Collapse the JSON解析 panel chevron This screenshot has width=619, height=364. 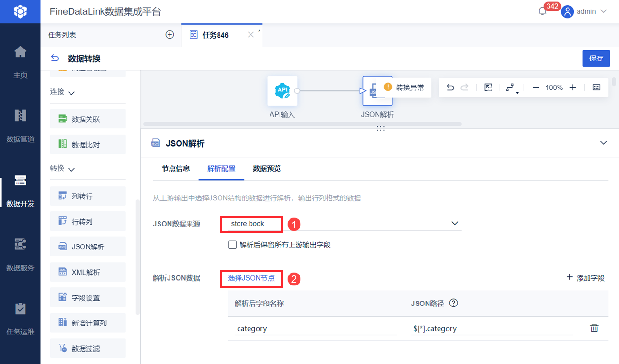604,143
